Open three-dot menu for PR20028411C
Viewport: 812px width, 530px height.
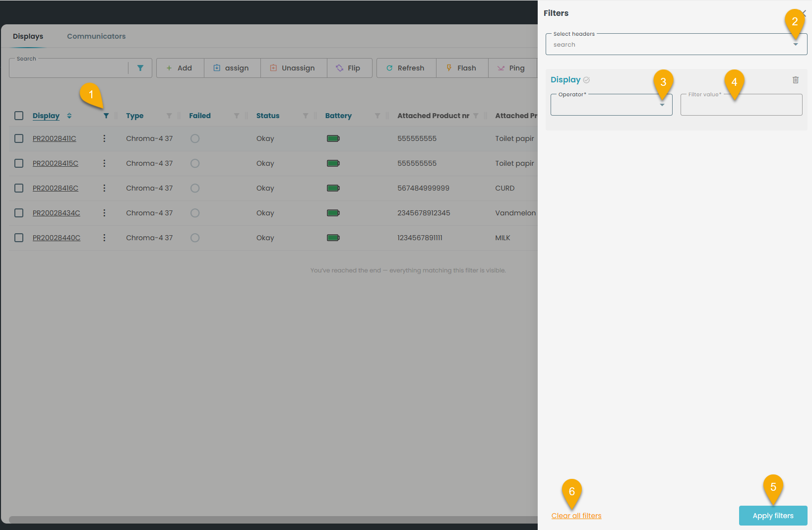point(104,138)
